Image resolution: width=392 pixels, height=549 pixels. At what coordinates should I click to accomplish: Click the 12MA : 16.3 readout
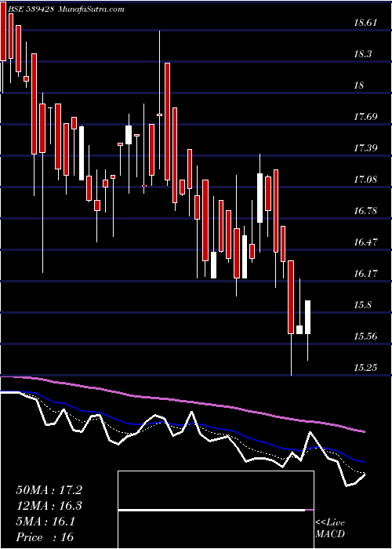click(x=49, y=506)
